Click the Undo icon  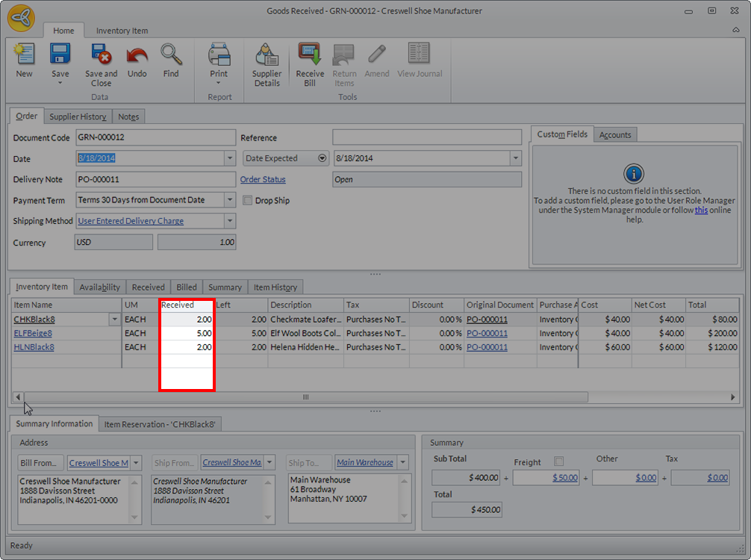[x=137, y=55]
